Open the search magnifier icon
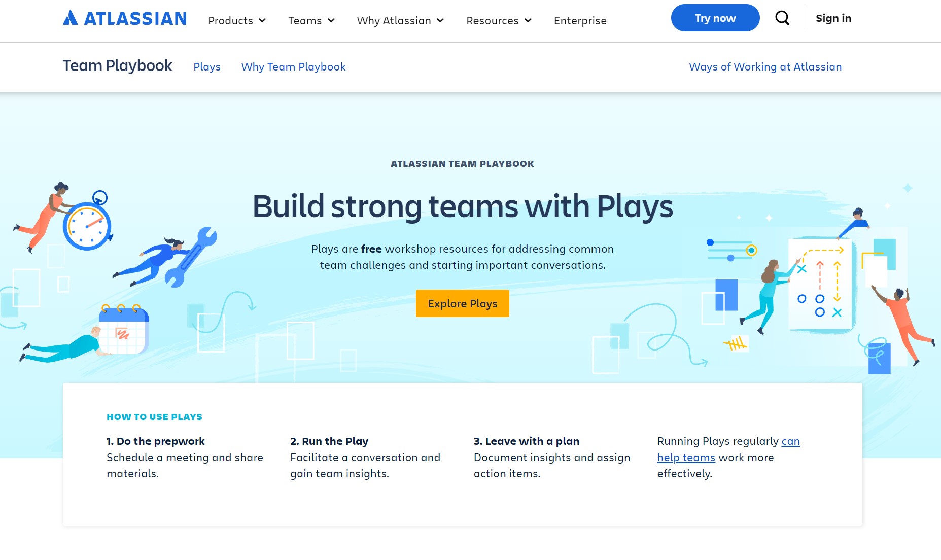 coord(782,18)
